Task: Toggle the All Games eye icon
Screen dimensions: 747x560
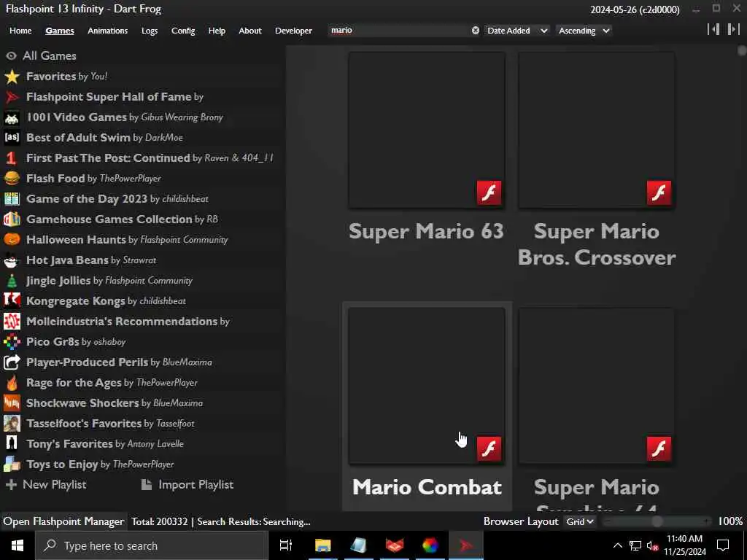Action: click(12, 55)
